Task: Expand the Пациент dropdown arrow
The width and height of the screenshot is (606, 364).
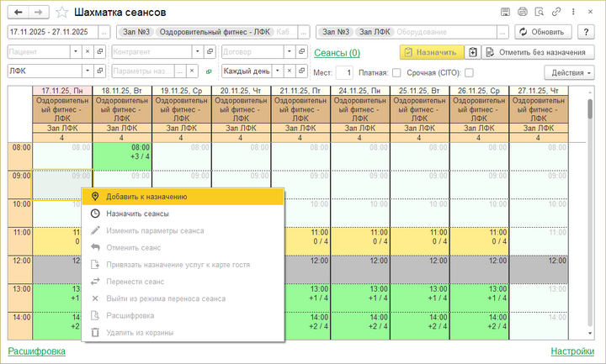Action: 76,52
